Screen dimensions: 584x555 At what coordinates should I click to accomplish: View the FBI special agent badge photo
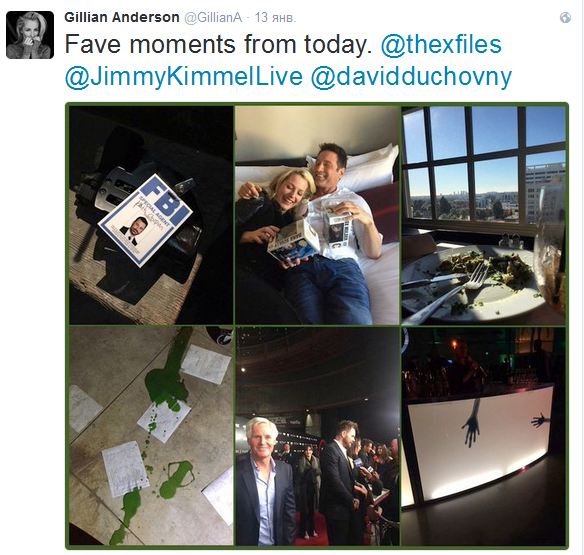coord(151,215)
